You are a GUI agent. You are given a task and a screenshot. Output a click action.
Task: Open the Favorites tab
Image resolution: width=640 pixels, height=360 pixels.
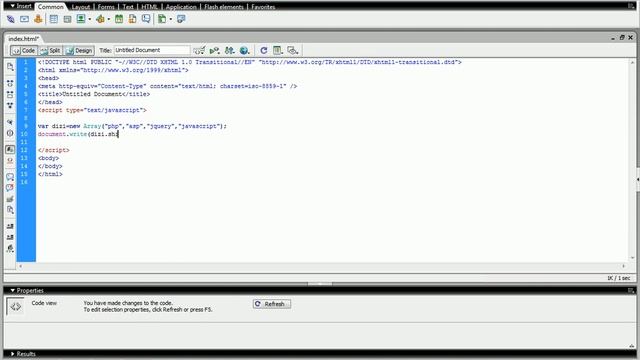(263, 7)
